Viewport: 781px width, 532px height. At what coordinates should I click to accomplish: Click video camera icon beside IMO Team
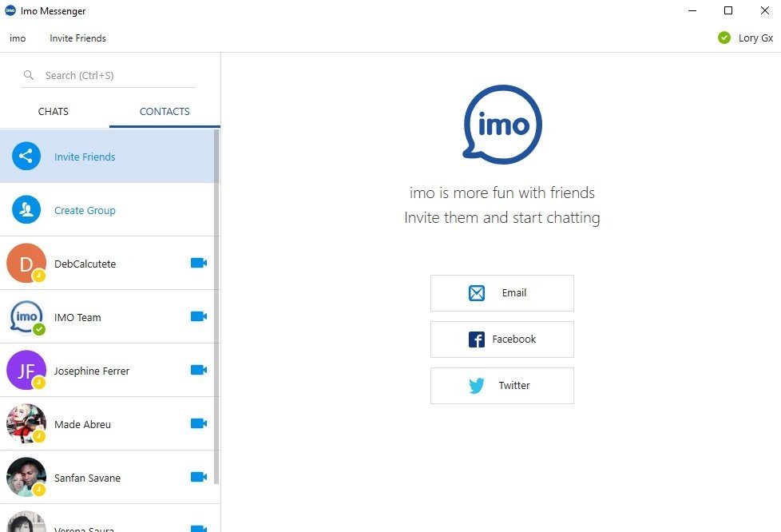pyautogui.click(x=198, y=316)
